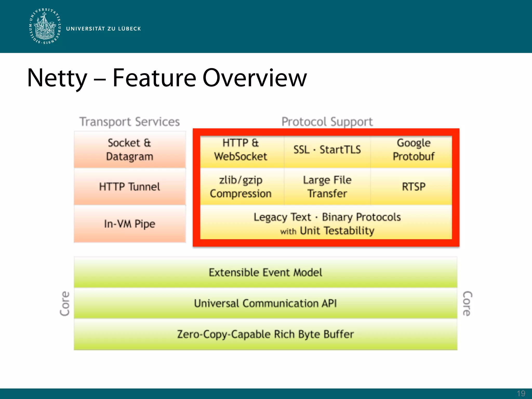Click the HTTP & WebSocket cell
532x399 pixels.
point(241,150)
